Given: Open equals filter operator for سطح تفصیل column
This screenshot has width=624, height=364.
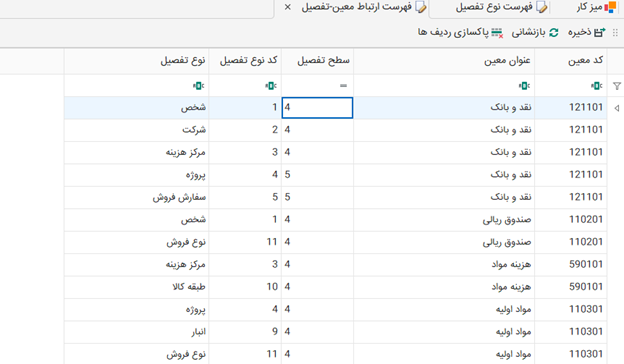Looking at the screenshot, I should 343,86.
